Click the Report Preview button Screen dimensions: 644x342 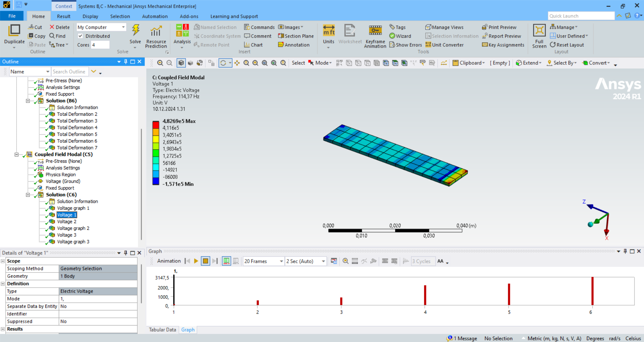tap(501, 36)
